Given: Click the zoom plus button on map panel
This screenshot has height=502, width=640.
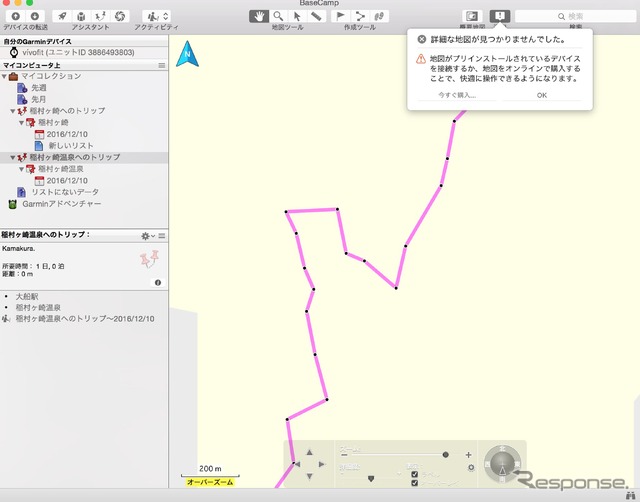Looking at the screenshot, I should (x=468, y=455).
